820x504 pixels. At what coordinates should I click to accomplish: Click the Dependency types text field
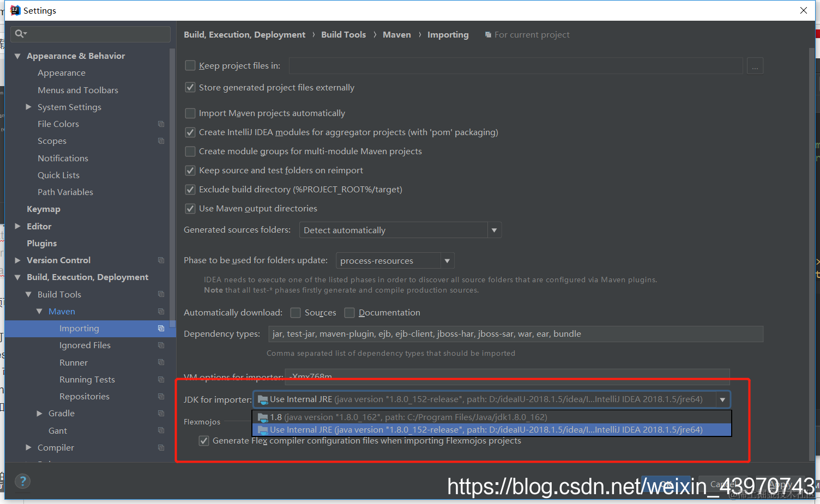click(516, 334)
